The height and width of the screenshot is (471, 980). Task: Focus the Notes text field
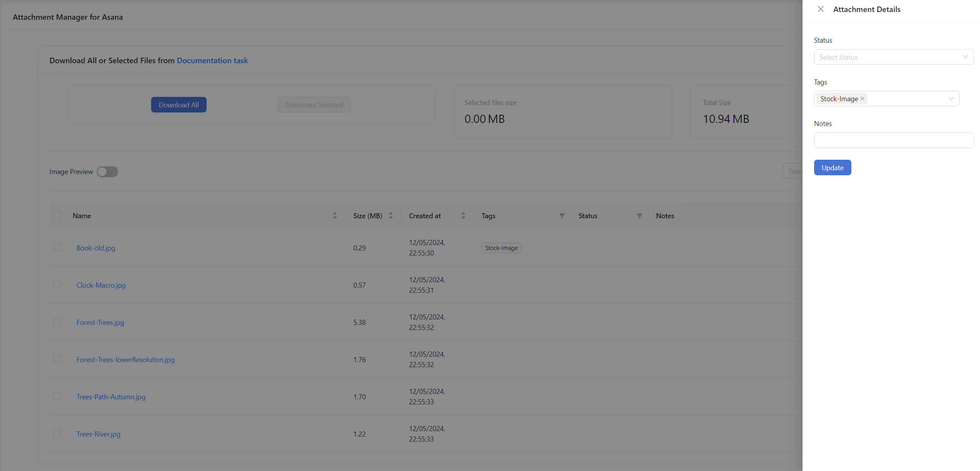(x=893, y=140)
